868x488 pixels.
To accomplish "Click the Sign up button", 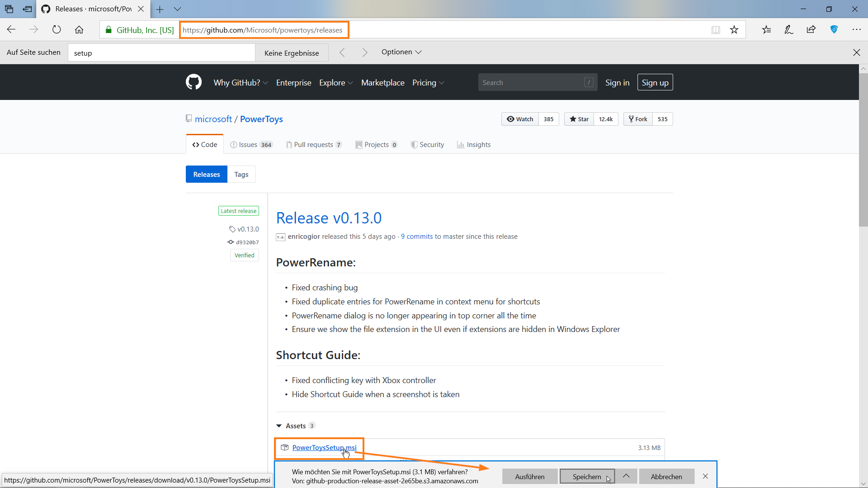I will click(655, 82).
